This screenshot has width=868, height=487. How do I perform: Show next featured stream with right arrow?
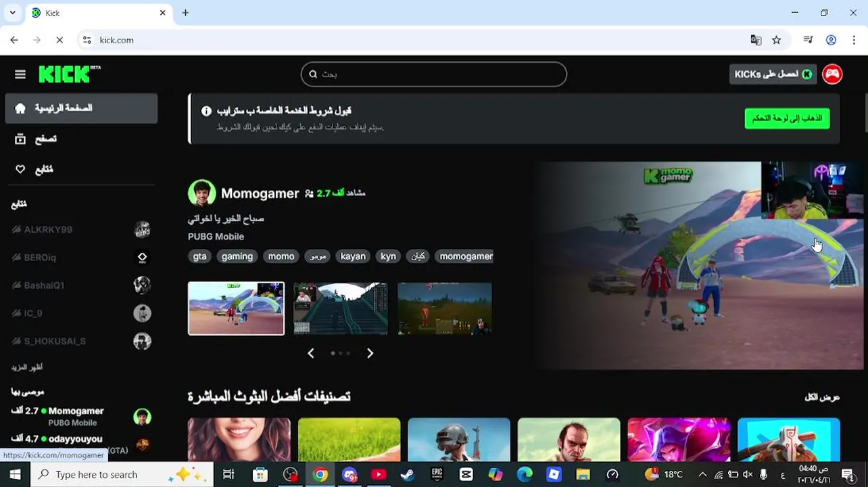point(370,353)
